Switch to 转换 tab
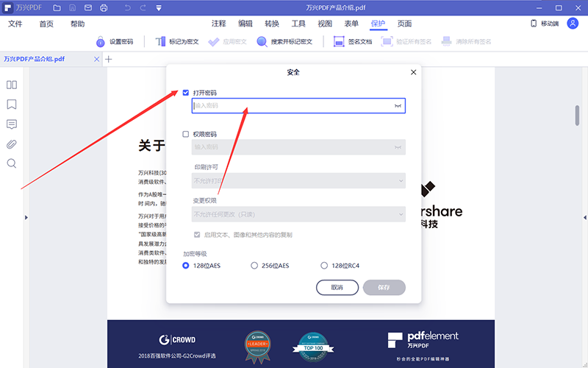This screenshot has height=368, width=588. tap(272, 24)
